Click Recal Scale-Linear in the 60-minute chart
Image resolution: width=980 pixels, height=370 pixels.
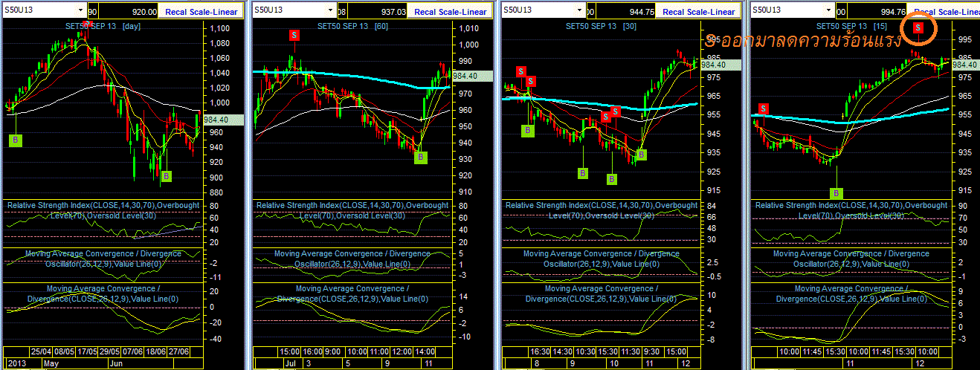click(451, 12)
